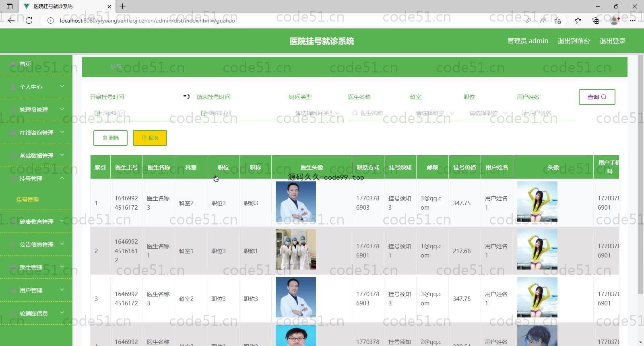This screenshot has width=644, height=346.
Task: Open doctor photo thumbnail in row 1
Action: click(x=296, y=202)
